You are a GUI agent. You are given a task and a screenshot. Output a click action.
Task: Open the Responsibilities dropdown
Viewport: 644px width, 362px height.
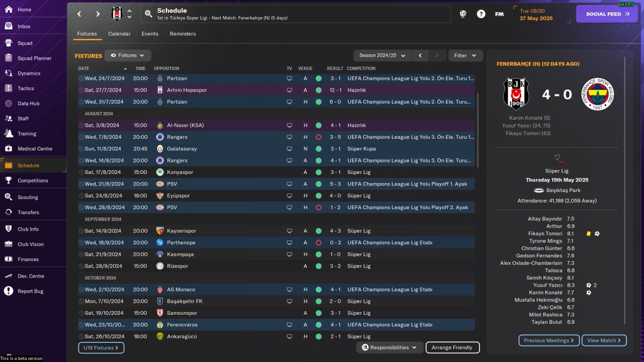(x=389, y=347)
